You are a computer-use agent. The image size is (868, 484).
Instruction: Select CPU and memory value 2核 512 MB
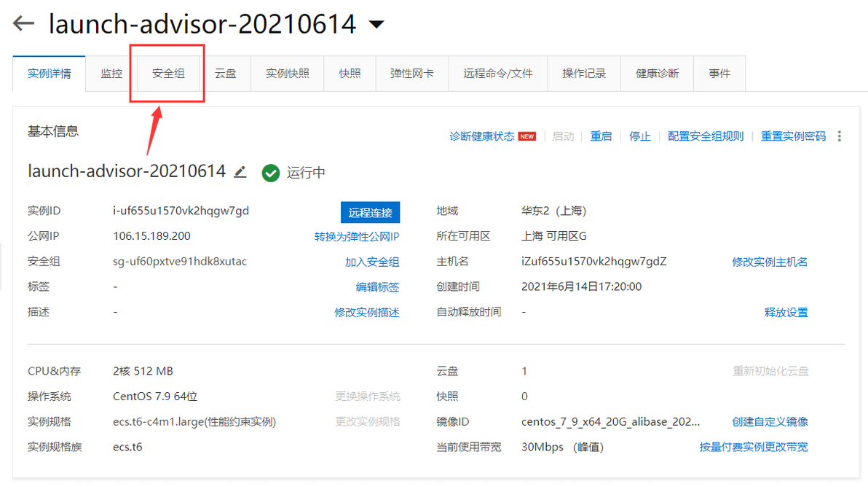[143, 371]
